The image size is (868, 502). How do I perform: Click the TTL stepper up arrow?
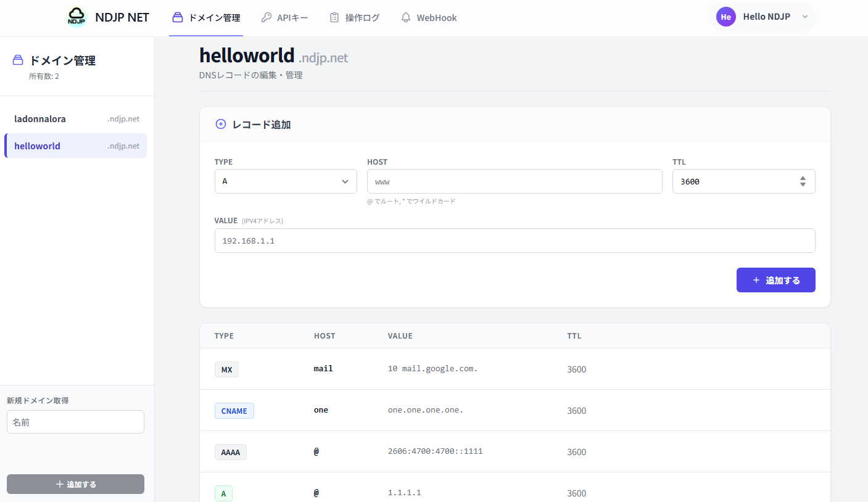pyautogui.click(x=803, y=178)
